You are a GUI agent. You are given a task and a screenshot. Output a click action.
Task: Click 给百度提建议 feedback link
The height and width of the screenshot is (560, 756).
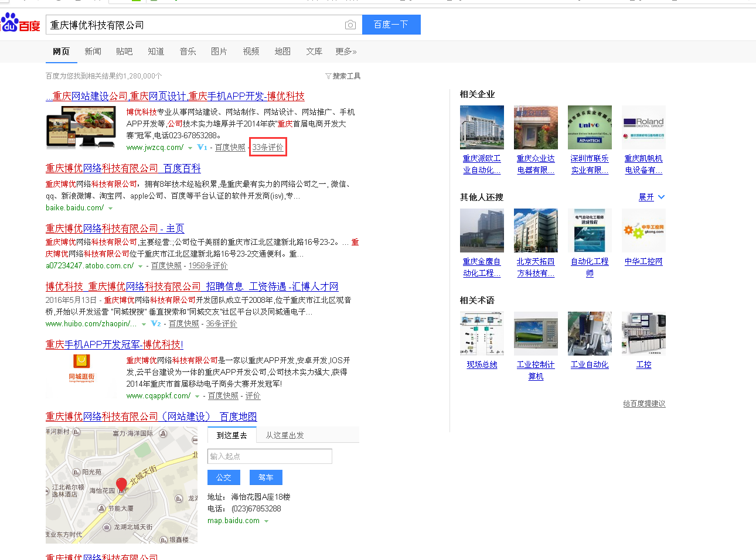[x=644, y=404]
